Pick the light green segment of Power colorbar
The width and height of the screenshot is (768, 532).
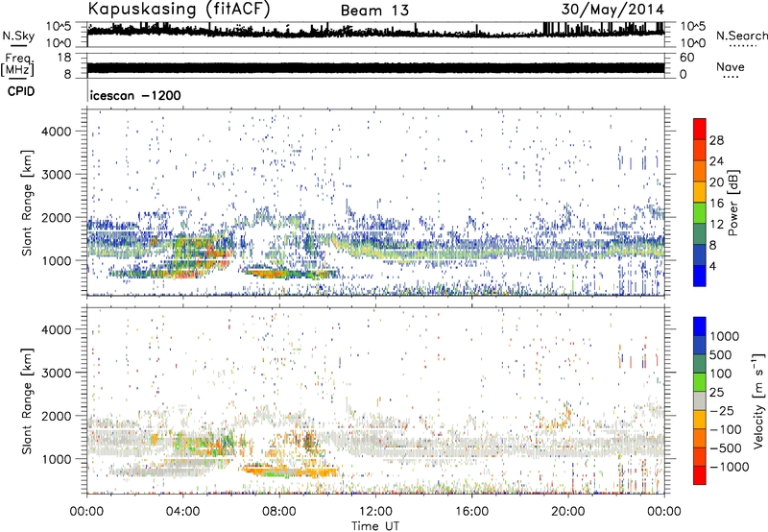pos(700,212)
